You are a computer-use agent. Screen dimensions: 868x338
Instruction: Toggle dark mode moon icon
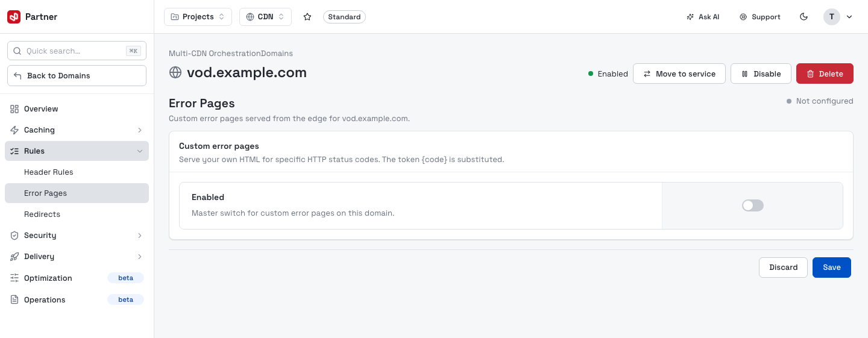pos(804,17)
